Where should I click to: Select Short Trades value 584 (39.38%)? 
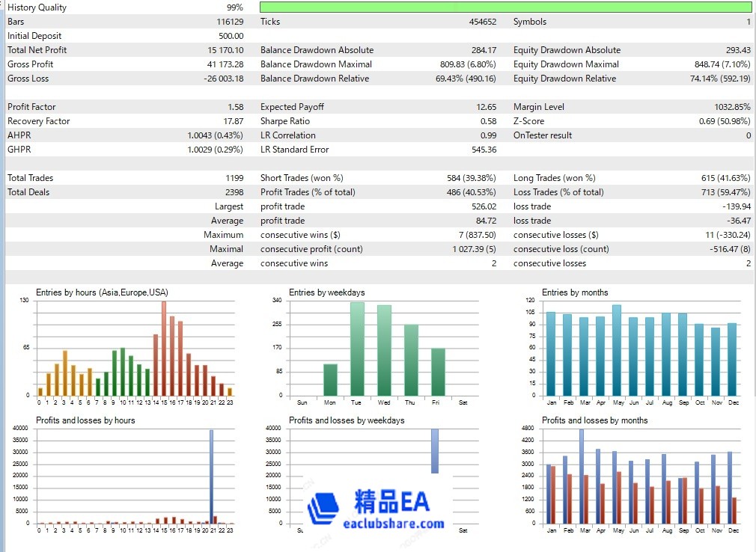pyautogui.click(x=472, y=178)
